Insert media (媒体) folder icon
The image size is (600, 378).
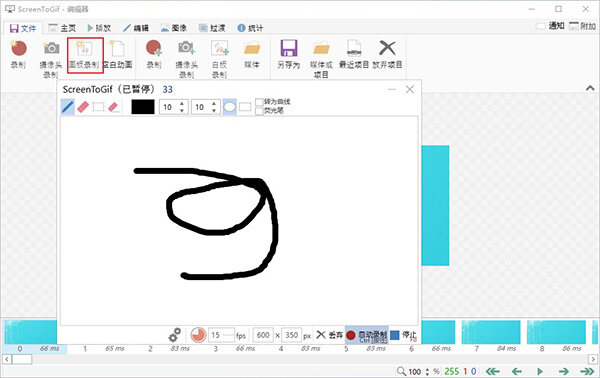(252, 55)
